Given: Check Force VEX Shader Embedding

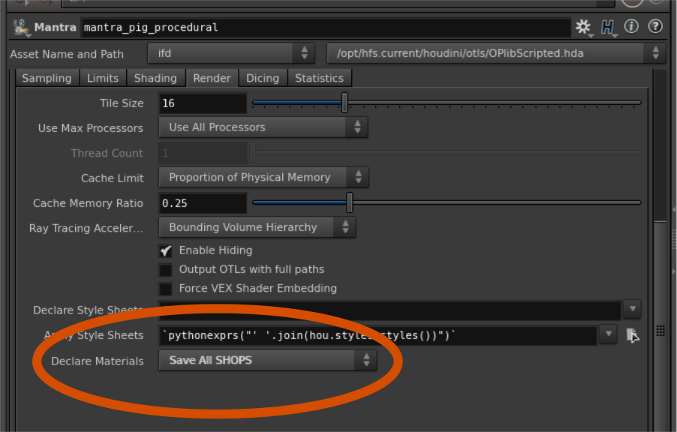Looking at the screenshot, I should 166,288.
